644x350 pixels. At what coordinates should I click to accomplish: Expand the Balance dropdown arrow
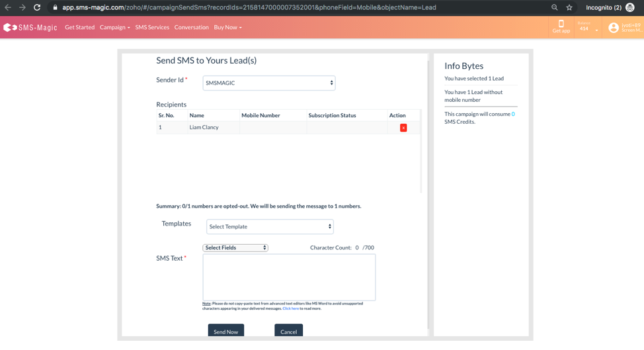[596, 30]
